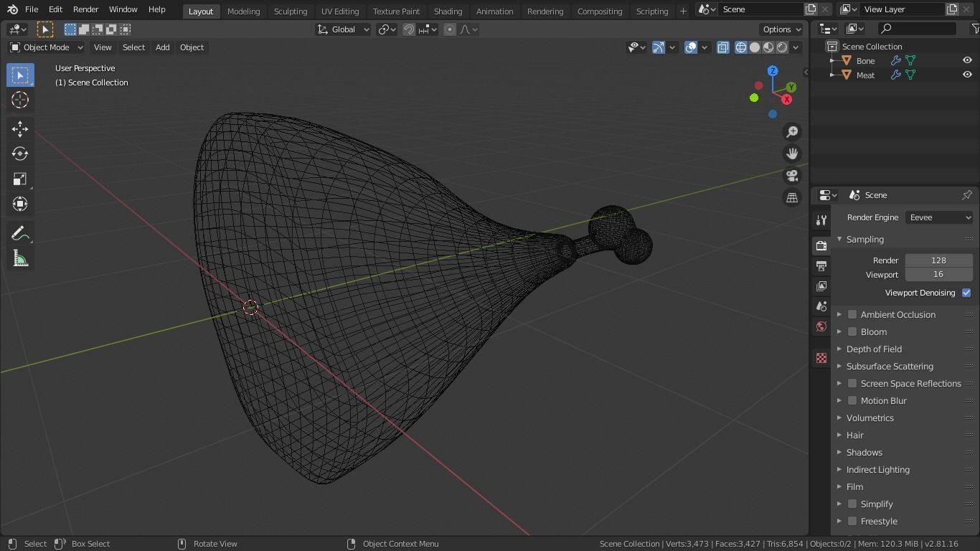
Task: Expand the Shadows panel
Action: pyautogui.click(x=839, y=452)
